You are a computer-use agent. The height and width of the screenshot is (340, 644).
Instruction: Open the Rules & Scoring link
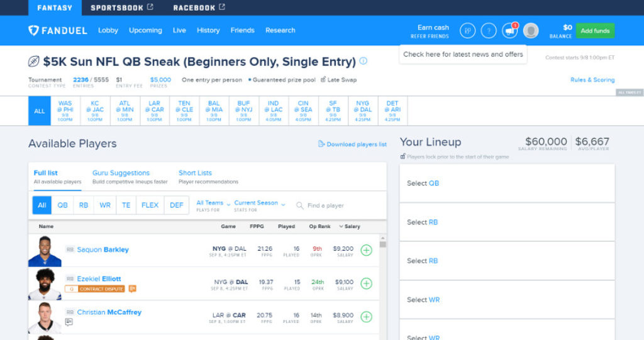592,80
